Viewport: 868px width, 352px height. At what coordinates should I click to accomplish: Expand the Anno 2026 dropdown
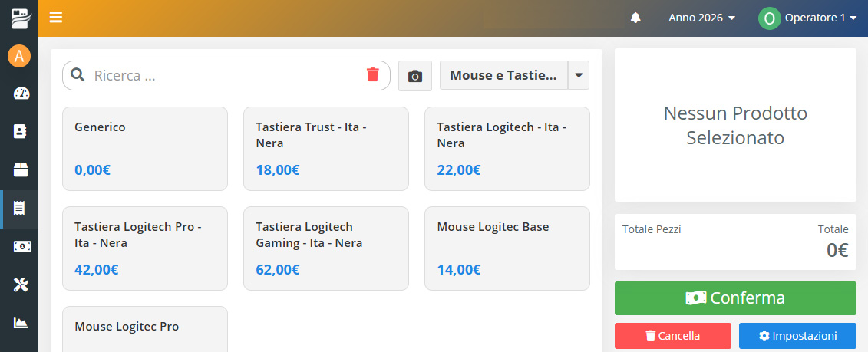point(702,18)
